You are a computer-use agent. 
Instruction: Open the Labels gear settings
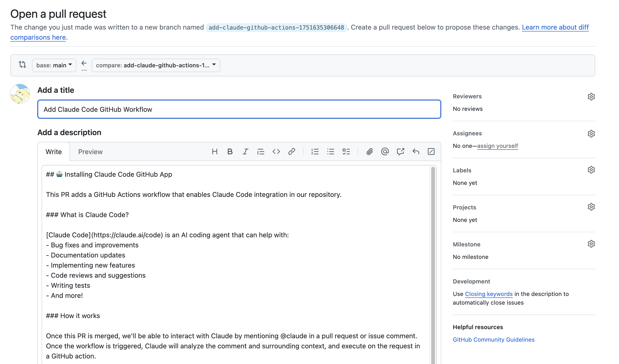point(591,170)
